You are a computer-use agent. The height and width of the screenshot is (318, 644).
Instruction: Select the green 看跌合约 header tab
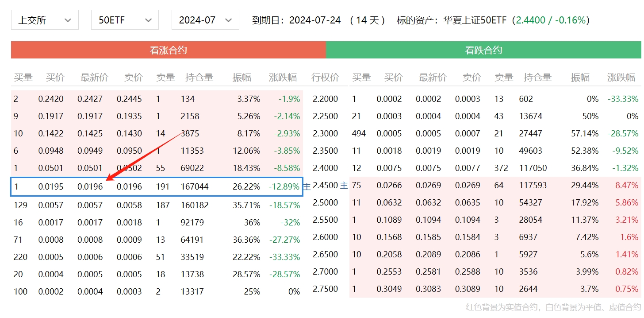[x=483, y=50]
